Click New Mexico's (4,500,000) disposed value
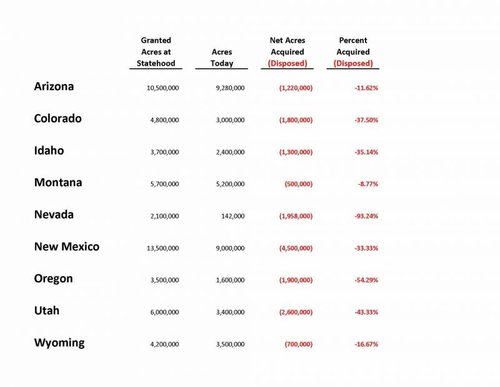The width and height of the screenshot is (500, 387). click(x=296, y=248)
